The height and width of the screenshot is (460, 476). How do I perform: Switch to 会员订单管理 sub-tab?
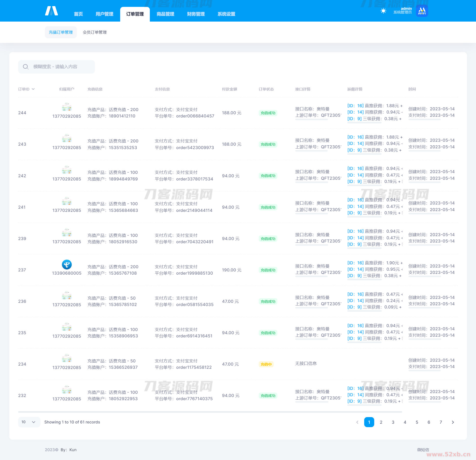coord(95,32)
